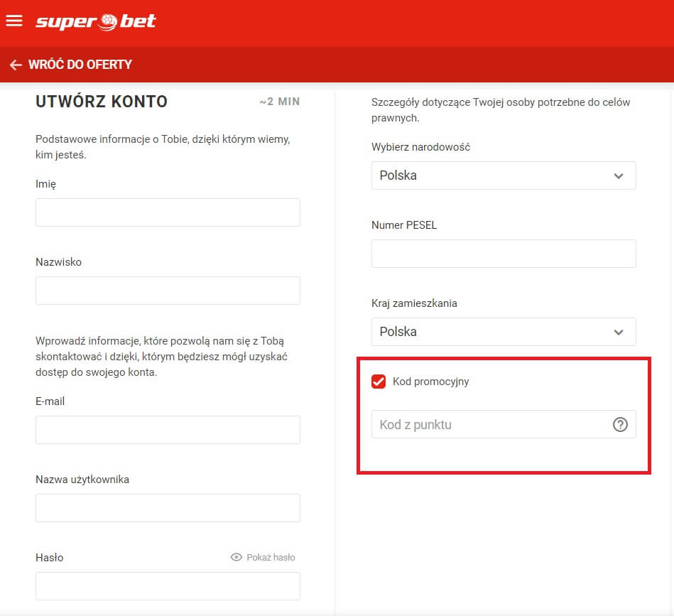The height and width of the screenshot is (616, 674).
Task: Click the Imię input field
Action: [168, 212]
